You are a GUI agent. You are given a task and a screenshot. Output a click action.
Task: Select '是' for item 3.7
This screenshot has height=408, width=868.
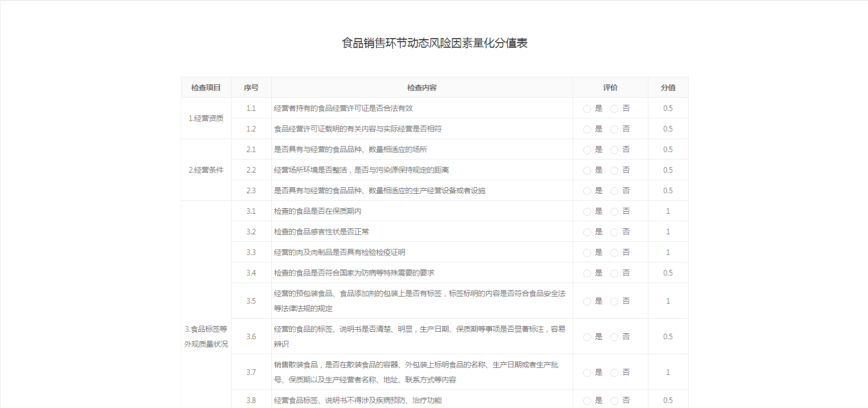click(587, 373)
